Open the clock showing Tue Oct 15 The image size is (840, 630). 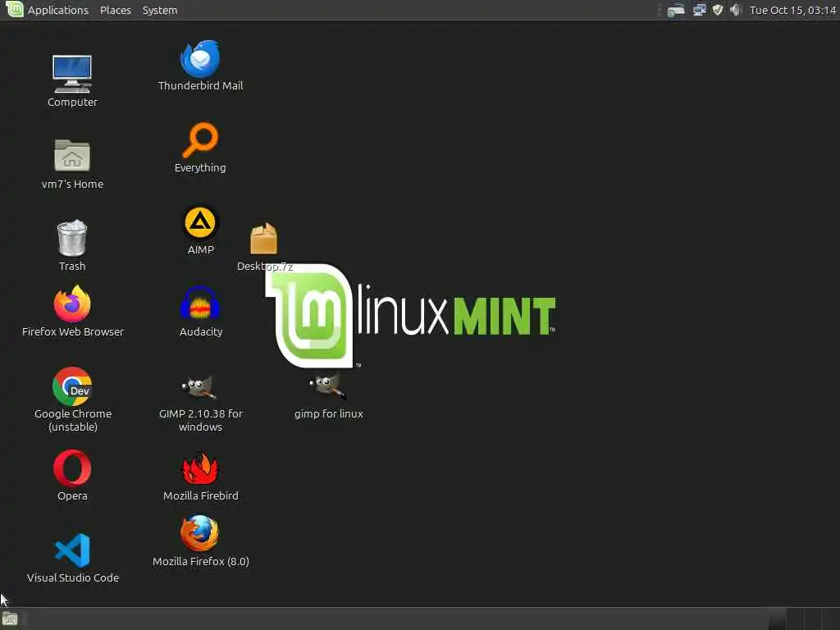pyautogui.click(x=792, y=10)
